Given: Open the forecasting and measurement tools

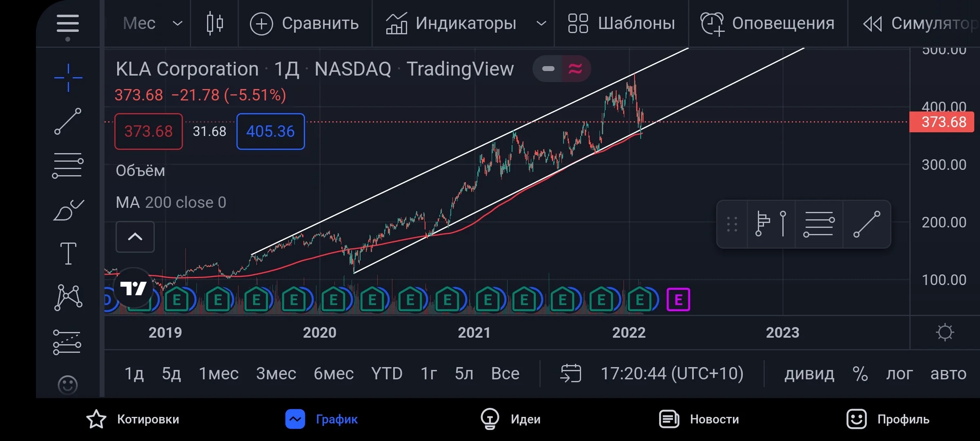Looking at the screenshot, I should (67, 342).
